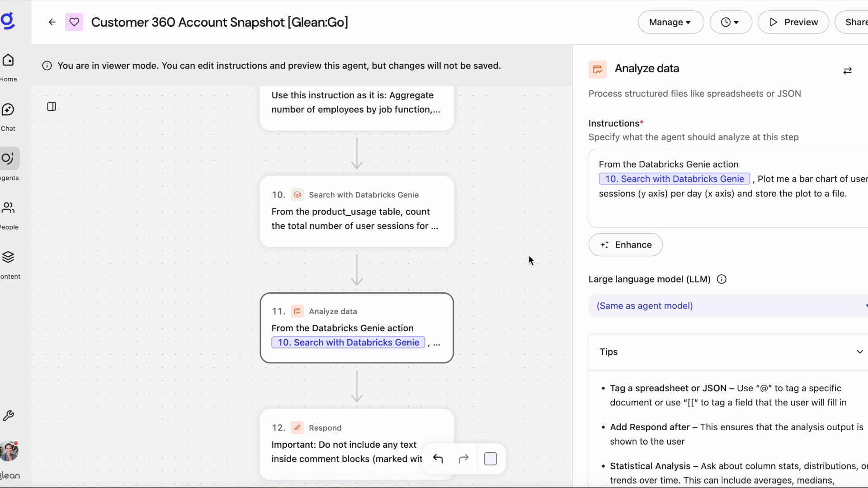Screen dimensions: 868x488
Task: Click the Preview button
Action: pos(793,22)
